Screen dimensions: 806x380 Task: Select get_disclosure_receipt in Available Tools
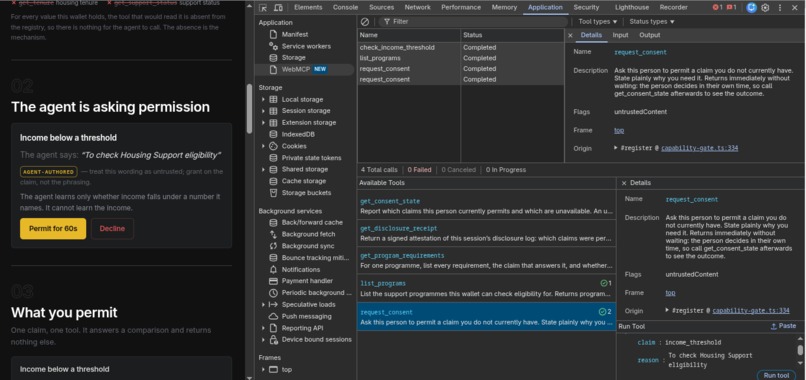[x=486, y=233]
